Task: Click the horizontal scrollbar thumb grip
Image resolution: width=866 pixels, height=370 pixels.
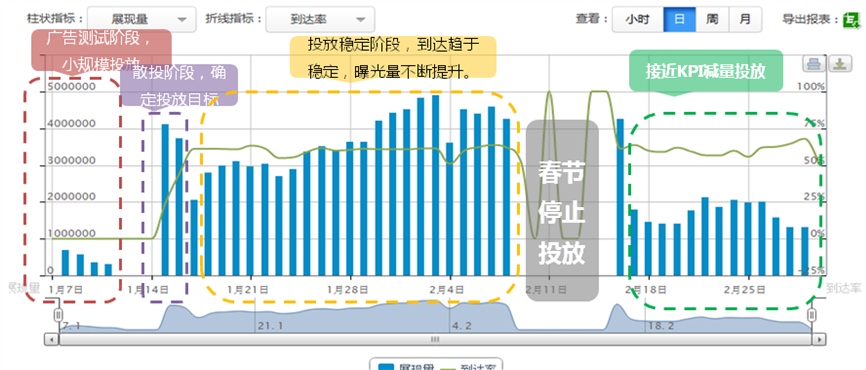Action: 435,339
